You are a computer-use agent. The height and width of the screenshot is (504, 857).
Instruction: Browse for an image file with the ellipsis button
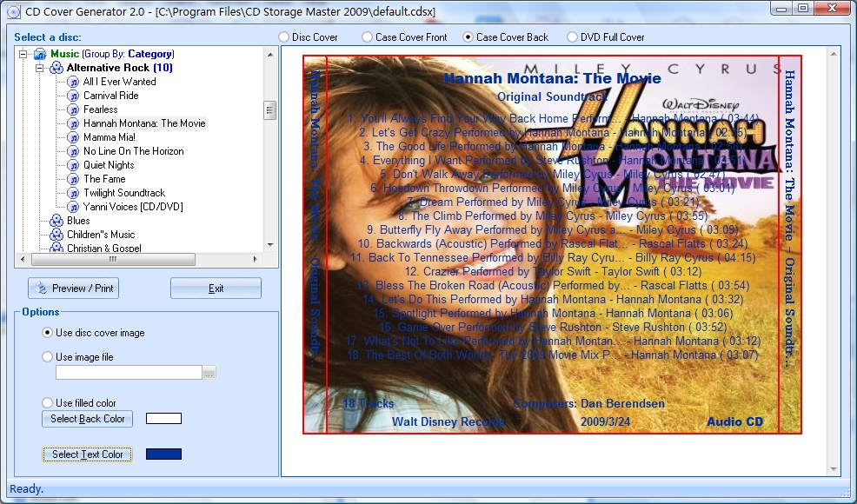[x=209, y=373]
